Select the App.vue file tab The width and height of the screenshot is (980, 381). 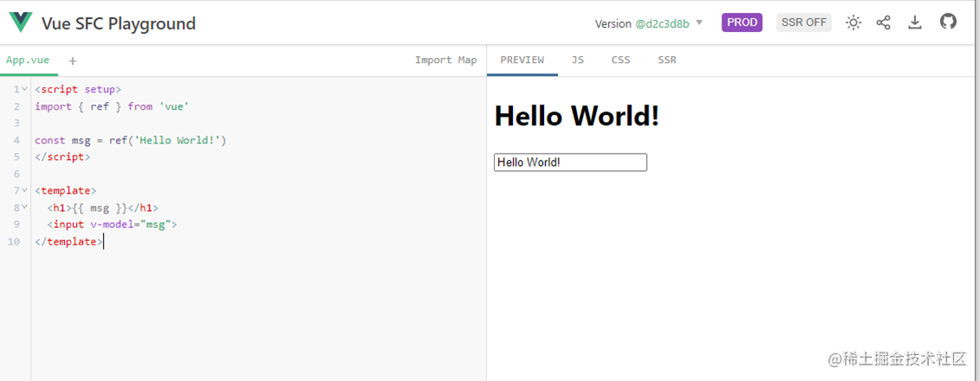point(28,60)
